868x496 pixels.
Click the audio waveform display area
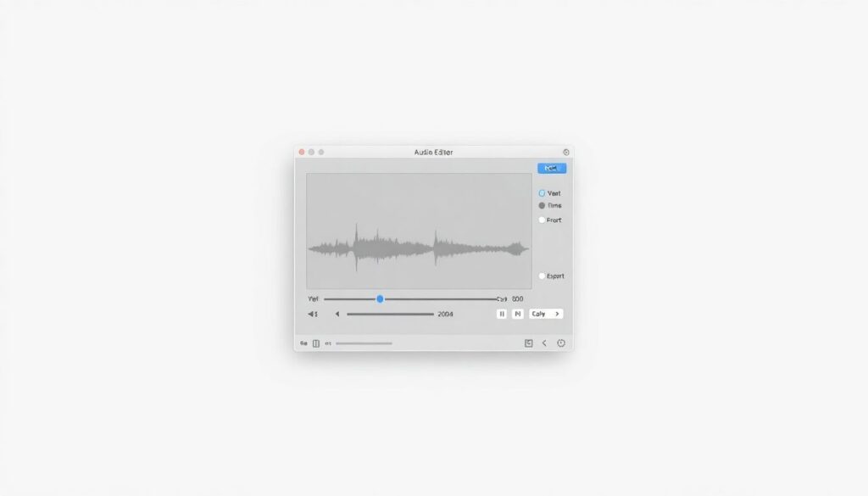point(418,231)
